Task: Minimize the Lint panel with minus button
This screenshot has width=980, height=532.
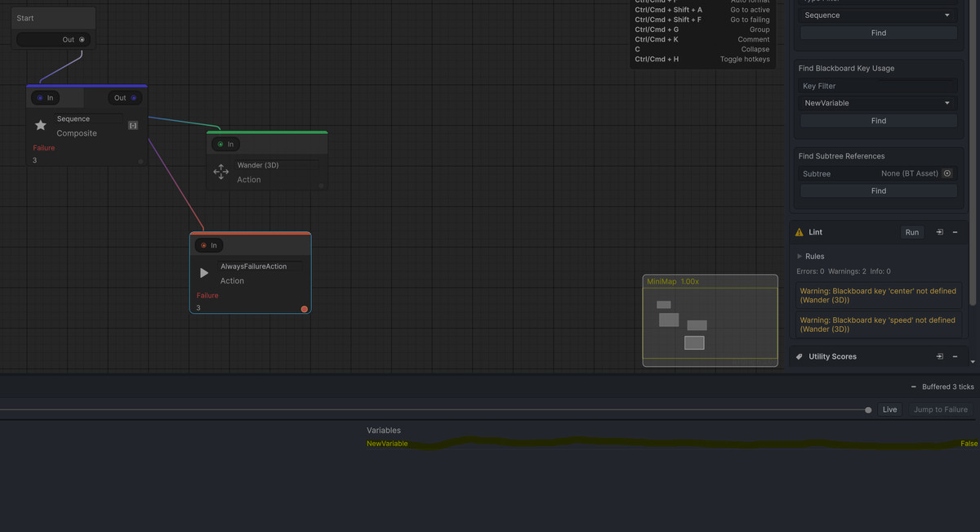Action: pyautogui.click(x=955, y=232)
